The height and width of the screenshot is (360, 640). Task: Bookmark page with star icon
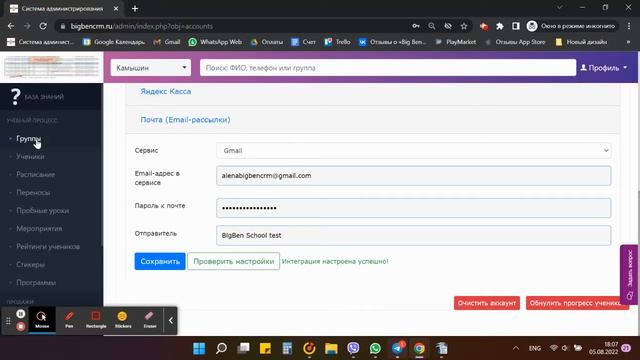click(464, 26)
